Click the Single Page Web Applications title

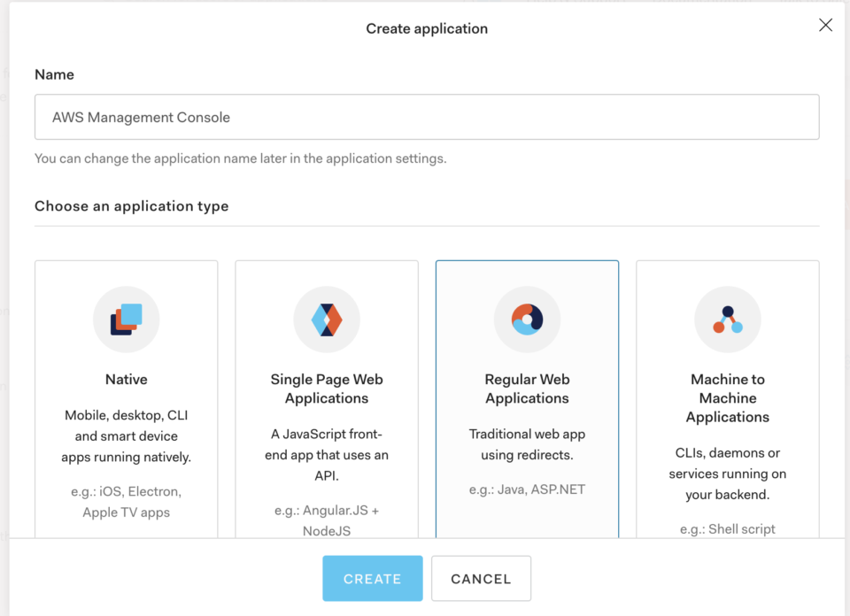pyautogui.click(x=327, y=389)
